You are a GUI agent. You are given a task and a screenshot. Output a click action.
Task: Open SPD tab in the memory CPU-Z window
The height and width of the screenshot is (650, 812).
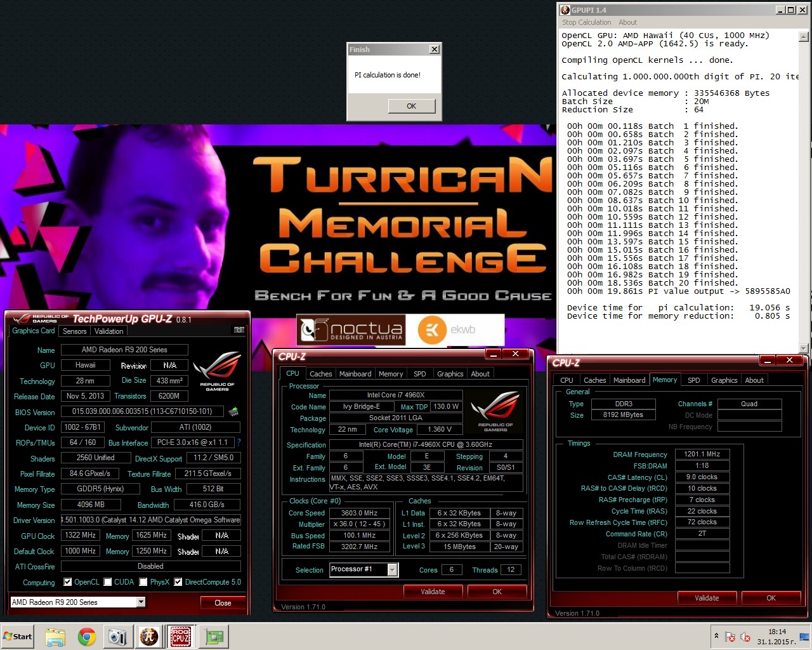(694, 380)
